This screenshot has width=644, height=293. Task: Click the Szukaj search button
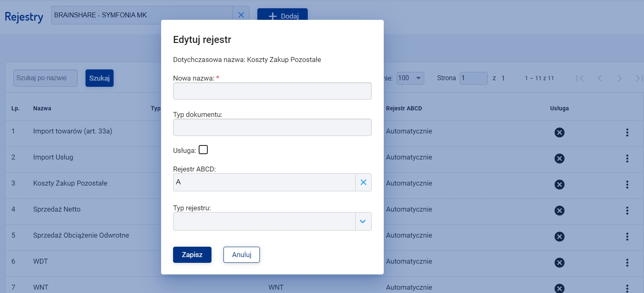point(100,78)
